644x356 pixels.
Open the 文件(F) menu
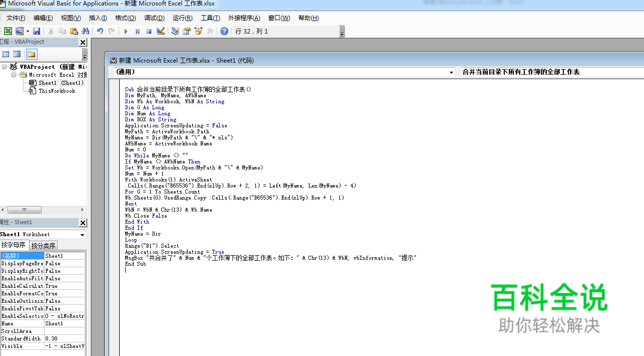pos(16,18)
